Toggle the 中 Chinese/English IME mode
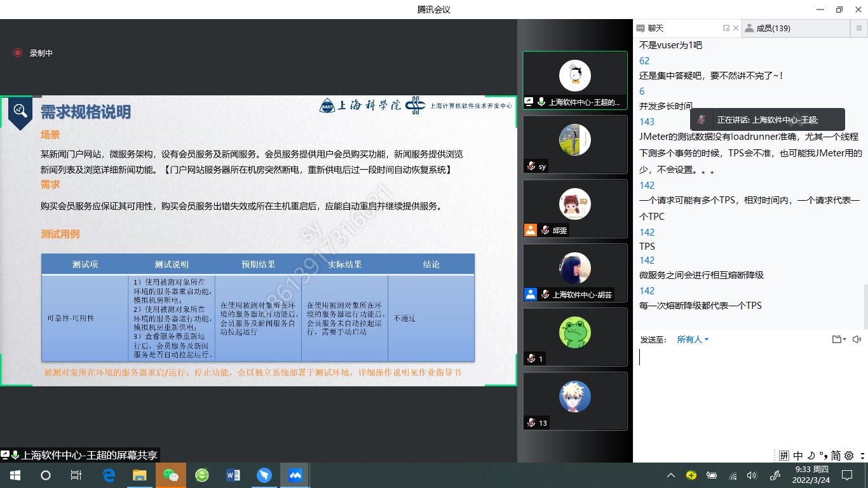This screenshot has width=868, height=488. coord(798,455)
